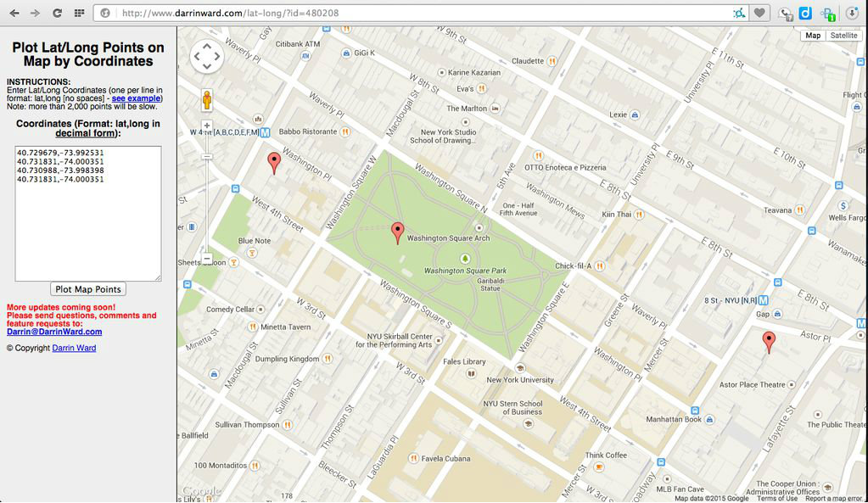Open the see example link
Screen dimensions: 868x503
[x=136, y=98]
